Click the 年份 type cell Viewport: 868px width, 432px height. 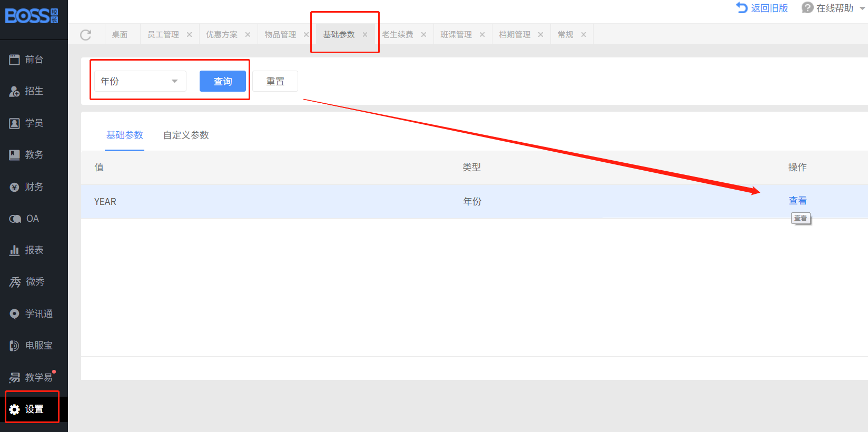click(472, 202)
